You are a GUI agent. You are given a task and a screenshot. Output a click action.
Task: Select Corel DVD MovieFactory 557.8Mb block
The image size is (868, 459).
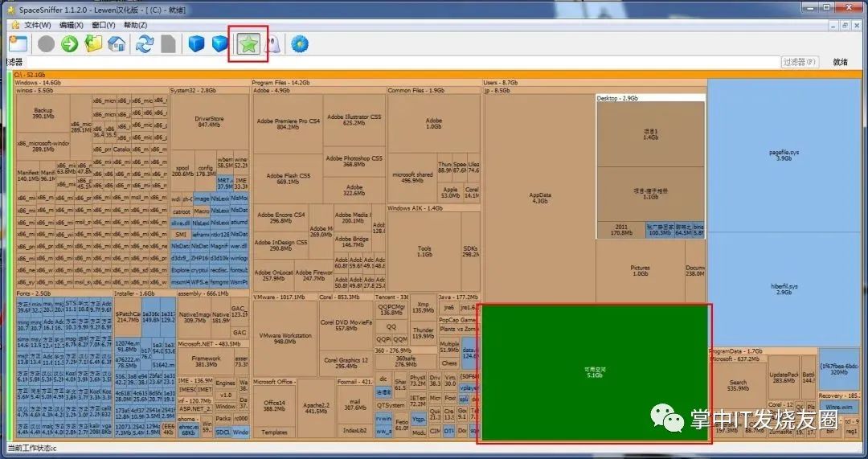[346, 325]
